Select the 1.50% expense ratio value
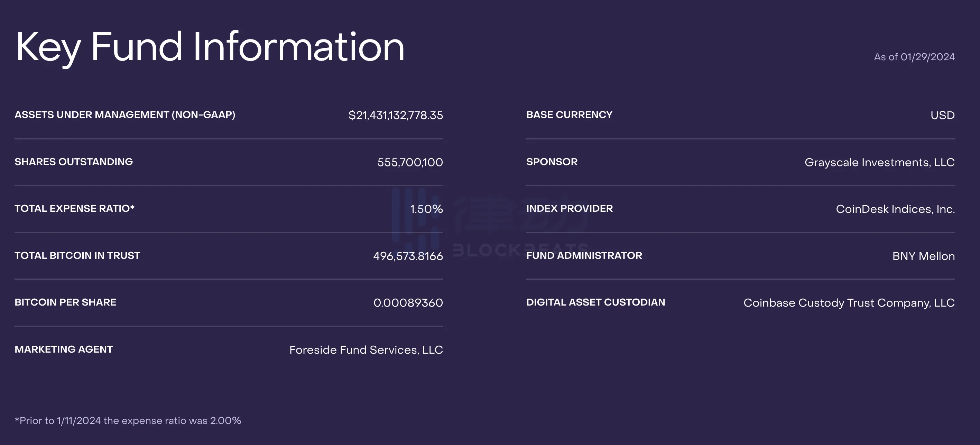The image size is (980, 445). click(426, 209)
